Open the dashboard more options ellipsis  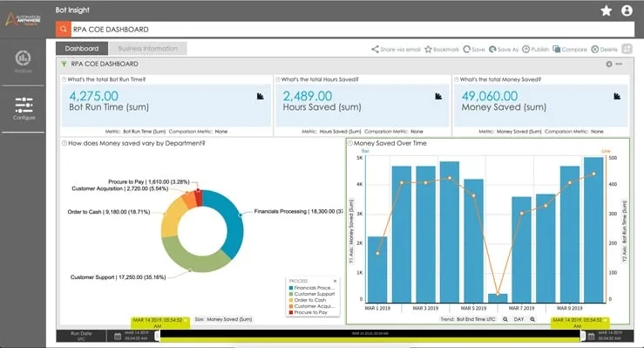click(x=619, y=64)
